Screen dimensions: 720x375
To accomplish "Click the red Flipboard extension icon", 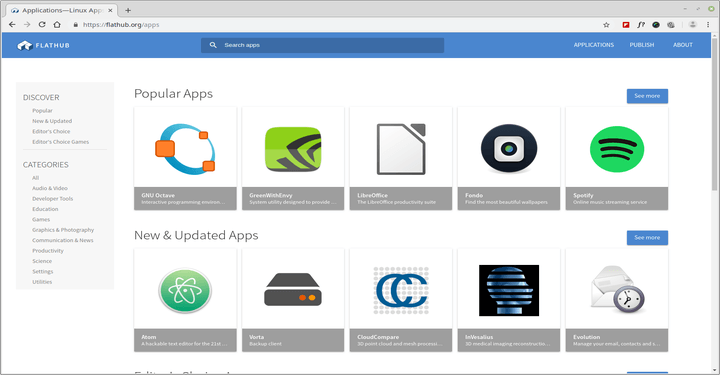I will point(626,25).
